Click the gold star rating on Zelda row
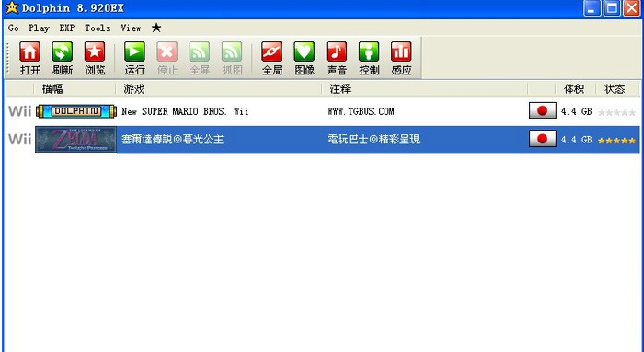The image size is (644, 352). click(616, 141)
